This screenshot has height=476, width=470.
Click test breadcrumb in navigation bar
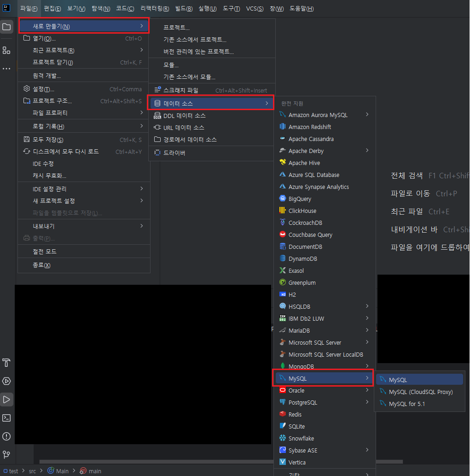[11, 471]
